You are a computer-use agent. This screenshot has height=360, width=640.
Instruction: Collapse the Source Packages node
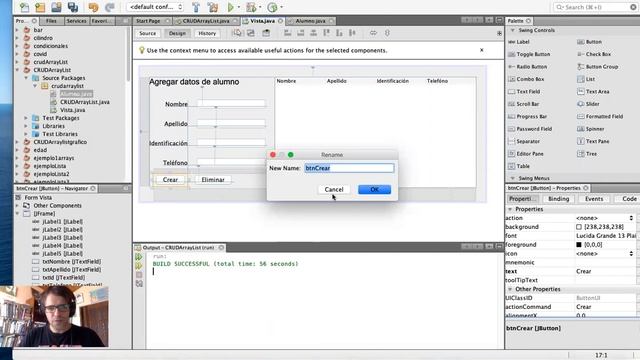26,78
